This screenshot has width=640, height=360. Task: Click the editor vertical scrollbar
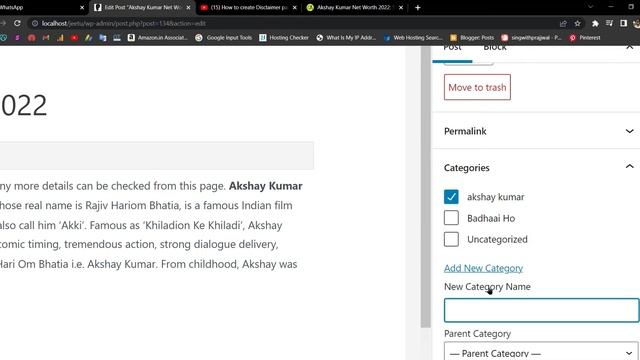426,187
